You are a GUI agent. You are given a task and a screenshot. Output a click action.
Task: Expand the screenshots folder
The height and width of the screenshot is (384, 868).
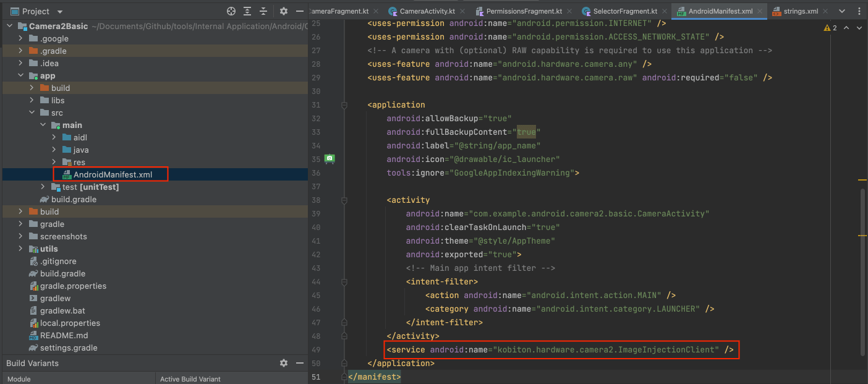21,236
